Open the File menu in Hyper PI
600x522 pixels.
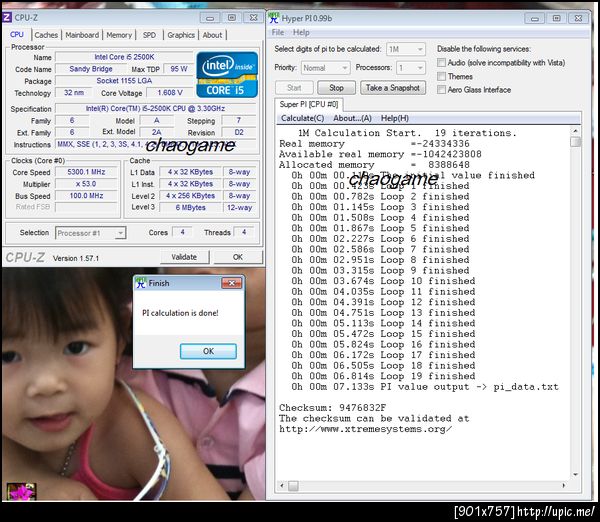(x=278, y=33)
